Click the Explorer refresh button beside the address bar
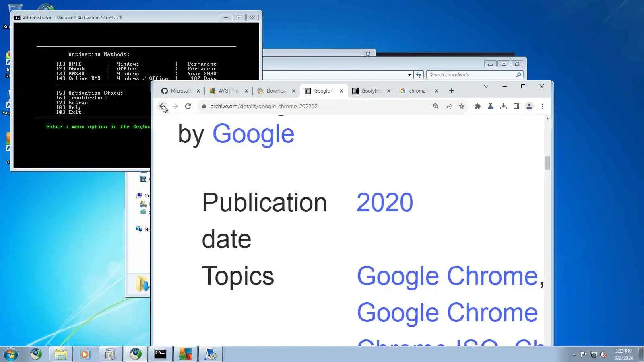Viewport: 644px width, 362px height. pyautogui.click(x=419, y=75)
